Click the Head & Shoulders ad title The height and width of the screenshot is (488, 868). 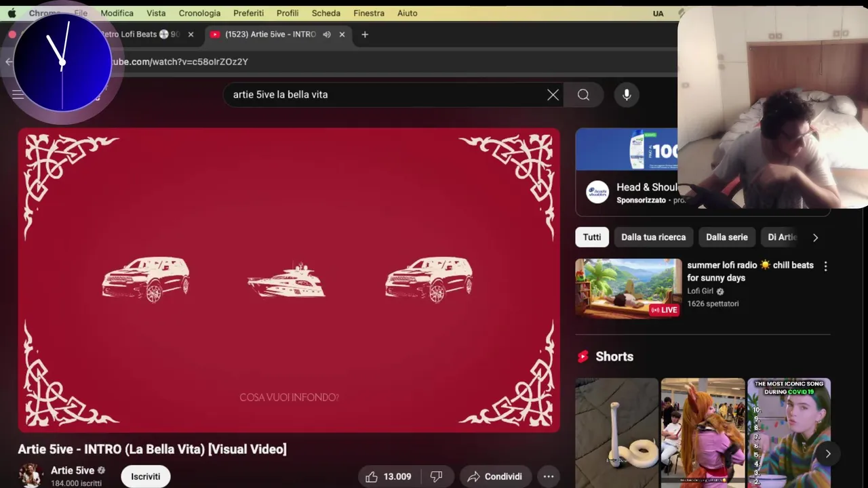point(647,187)
